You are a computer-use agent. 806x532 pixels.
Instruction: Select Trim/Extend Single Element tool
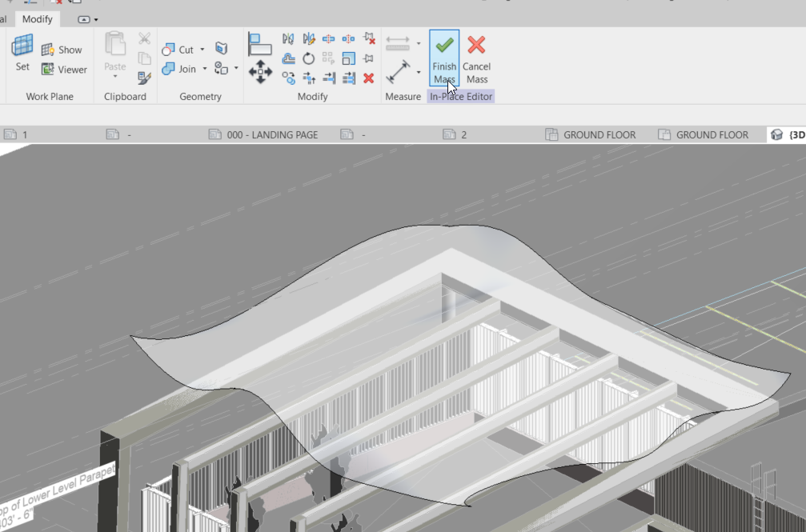(x=328, y=78)
